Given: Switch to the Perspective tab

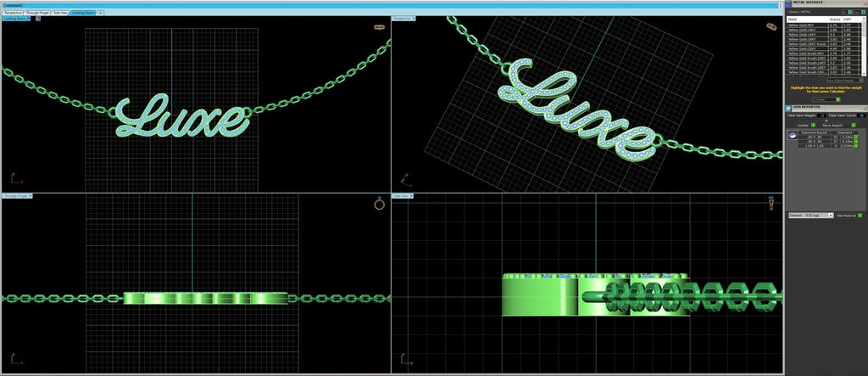Looking at the screenshot, I should [x=13, y=14].
